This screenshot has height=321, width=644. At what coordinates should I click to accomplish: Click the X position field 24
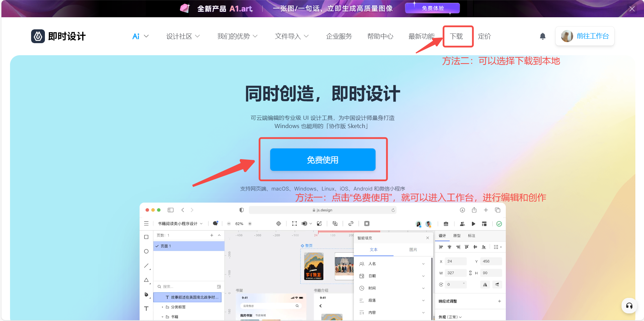tap(455, 261)
